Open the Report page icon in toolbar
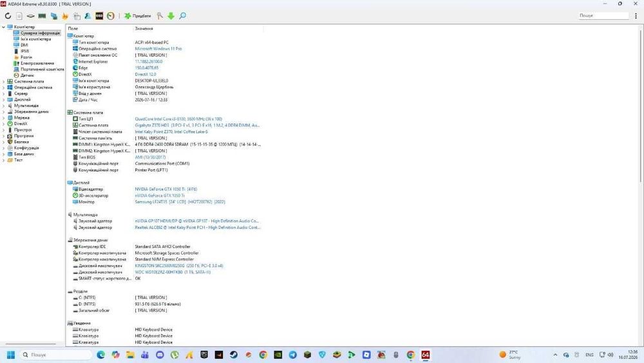 (x=19, y=15)
